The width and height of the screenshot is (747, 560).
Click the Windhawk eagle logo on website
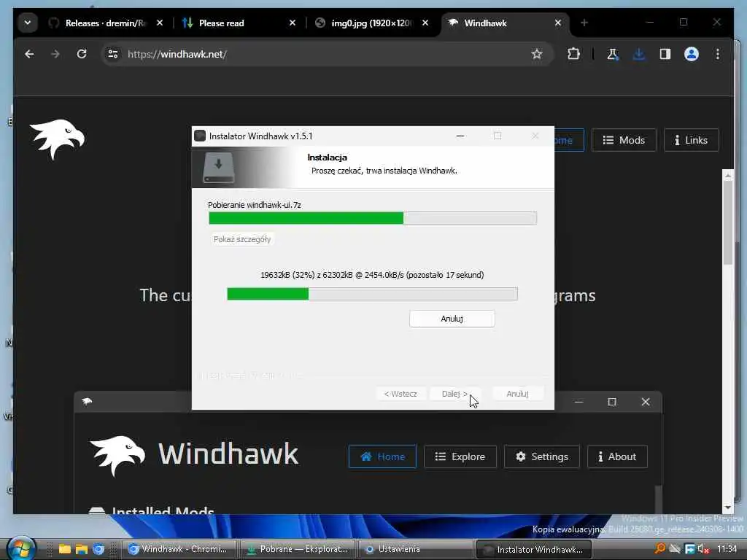[x=57, y=139]
